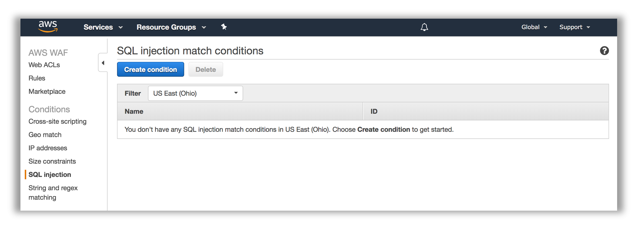
Task: Open Marketplace in the sidebar
Action: [47, 92]
